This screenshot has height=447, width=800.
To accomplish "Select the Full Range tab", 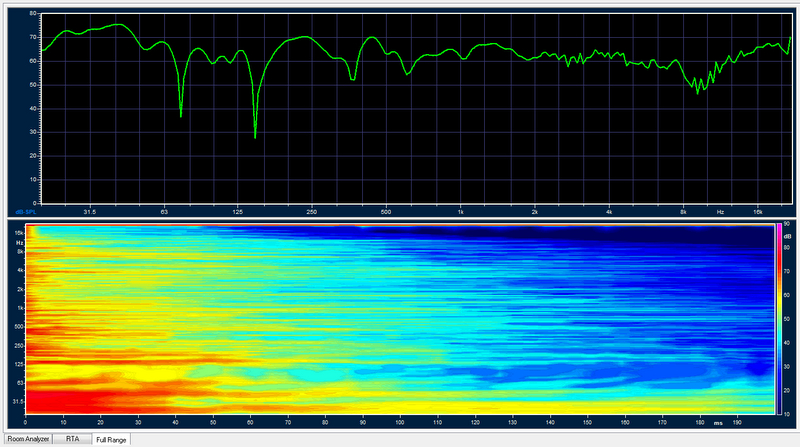I will tap(111, 438).
